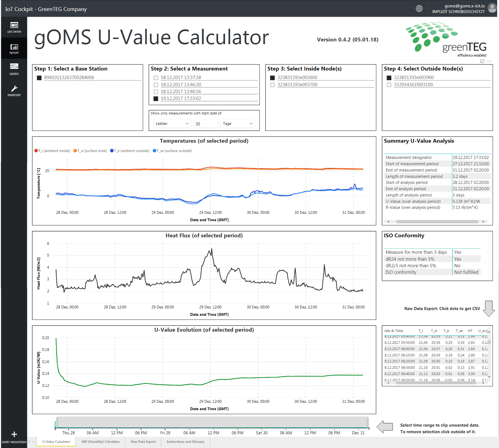Click the time range slider selection bar
Screen dimensions: 499x448
[x=212, y=422]
